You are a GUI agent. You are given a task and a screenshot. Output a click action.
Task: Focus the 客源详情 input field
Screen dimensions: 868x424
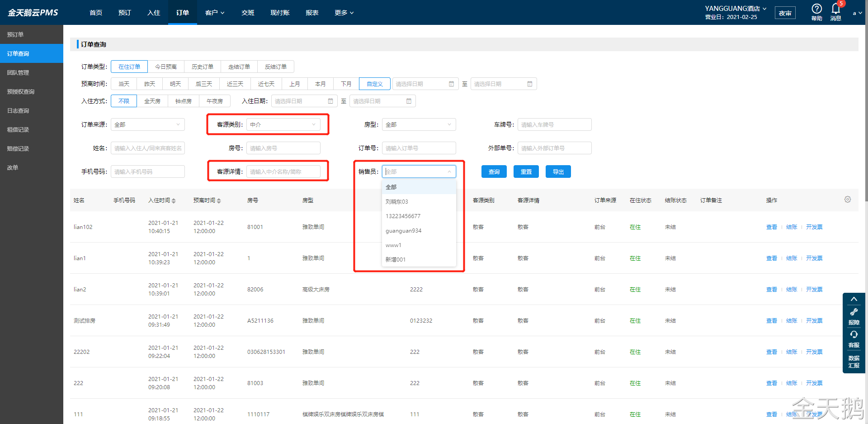tap(283, 172)
